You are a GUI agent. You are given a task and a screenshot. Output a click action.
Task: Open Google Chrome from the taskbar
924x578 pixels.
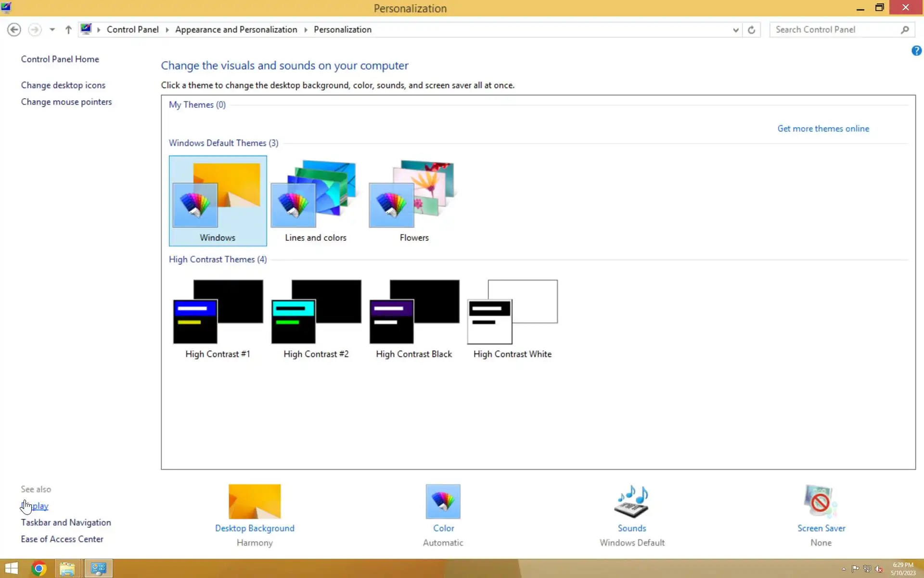click(38, 568)
